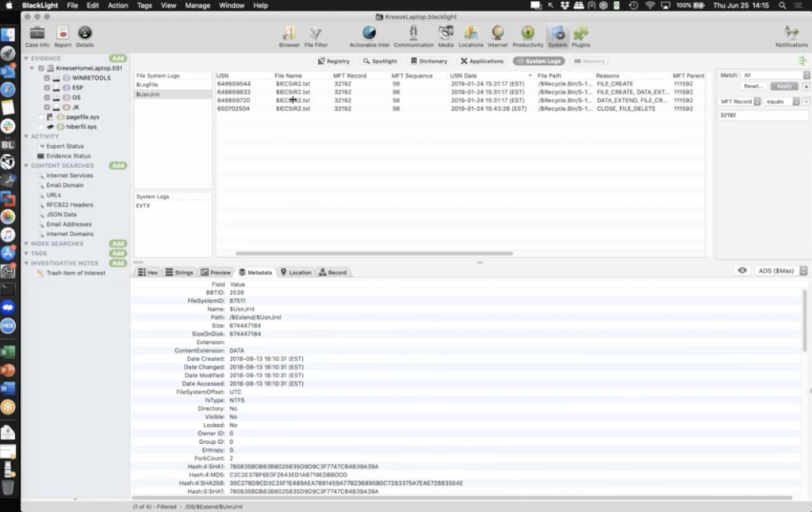Switch to the Registry tab
This screenshot has width=812, height=512.
pos(334,61)
